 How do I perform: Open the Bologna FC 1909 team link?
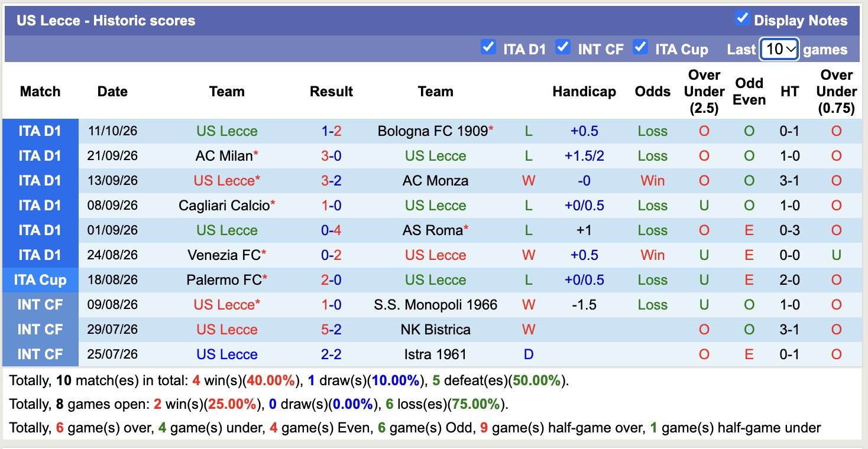pyautogui.click(x=433, y=131)
